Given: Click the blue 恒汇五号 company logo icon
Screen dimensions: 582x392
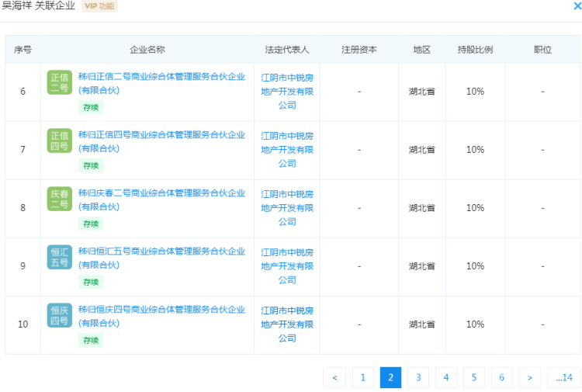Looking at the screenshot, I should (x=60, y=257).
